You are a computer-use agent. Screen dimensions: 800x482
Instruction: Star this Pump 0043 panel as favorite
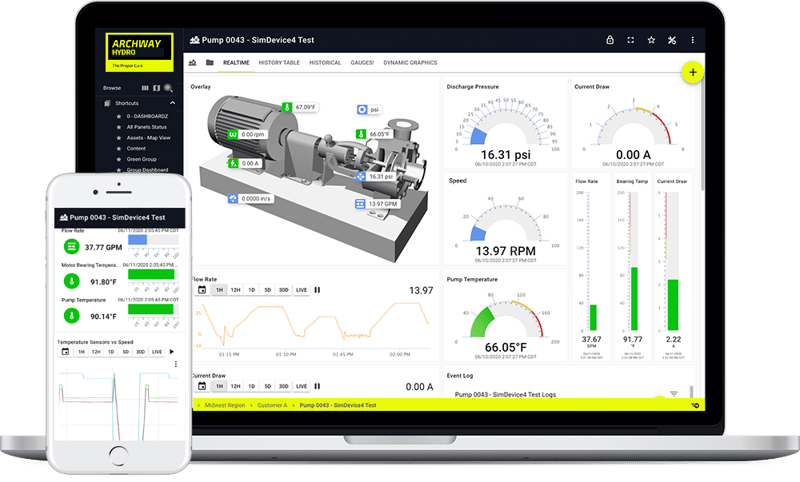pos(651,40)
